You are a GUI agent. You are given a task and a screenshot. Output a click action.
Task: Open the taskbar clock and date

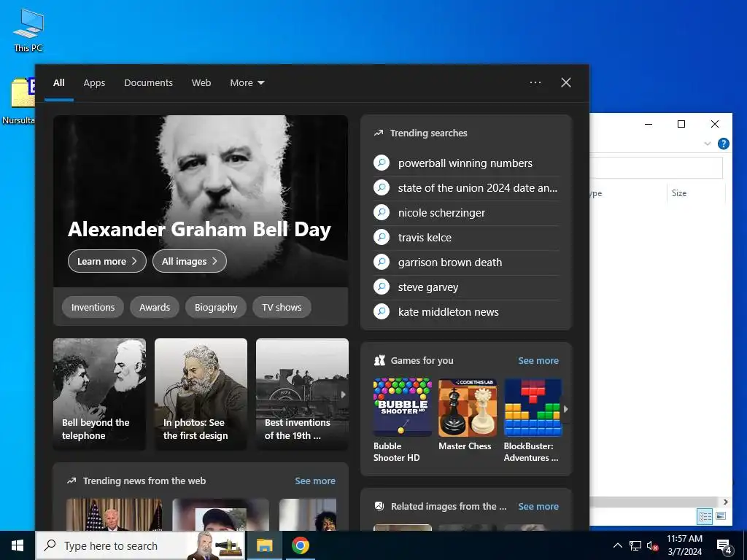684,545
